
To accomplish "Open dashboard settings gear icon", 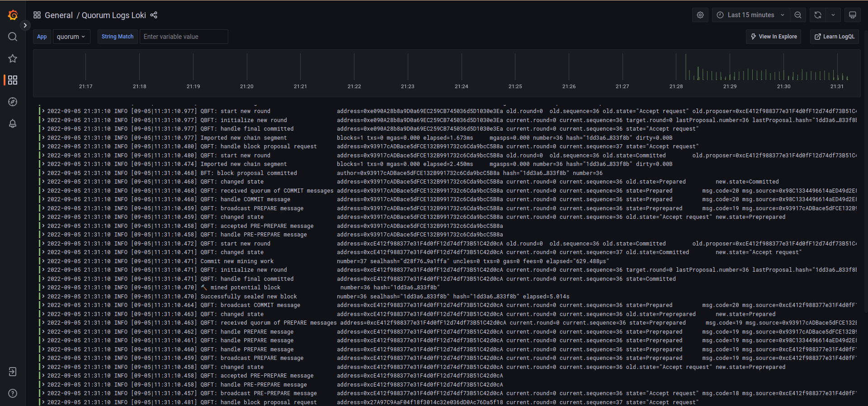I will 700,15.
